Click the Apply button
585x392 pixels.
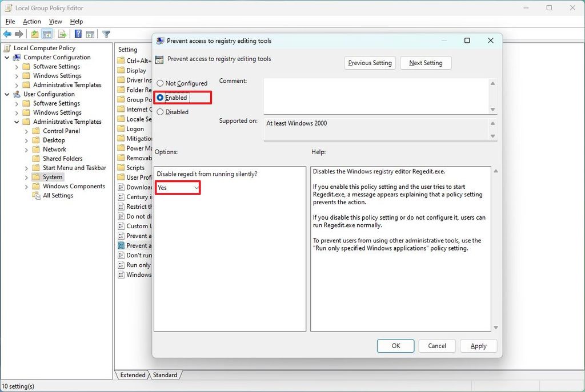point(478,346)
